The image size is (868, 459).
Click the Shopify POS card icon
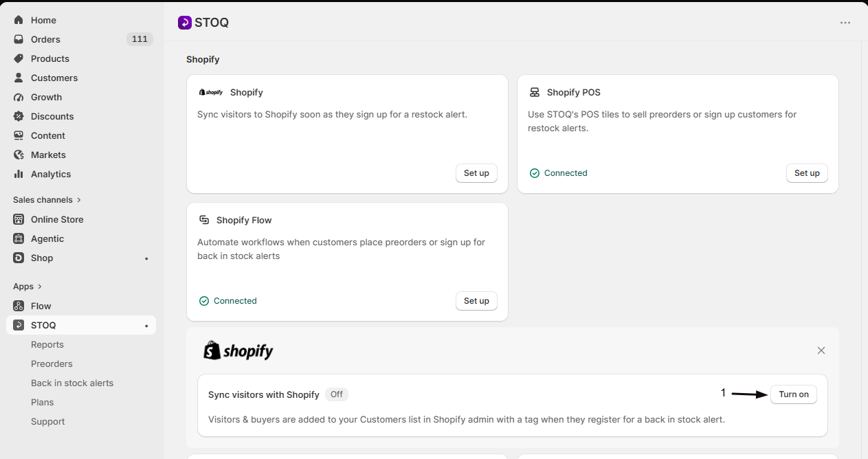point(535,92)
